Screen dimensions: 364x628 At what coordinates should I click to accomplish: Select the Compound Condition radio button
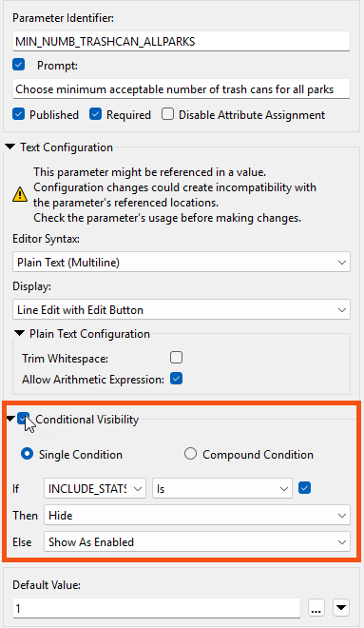(x=190, y=454)
